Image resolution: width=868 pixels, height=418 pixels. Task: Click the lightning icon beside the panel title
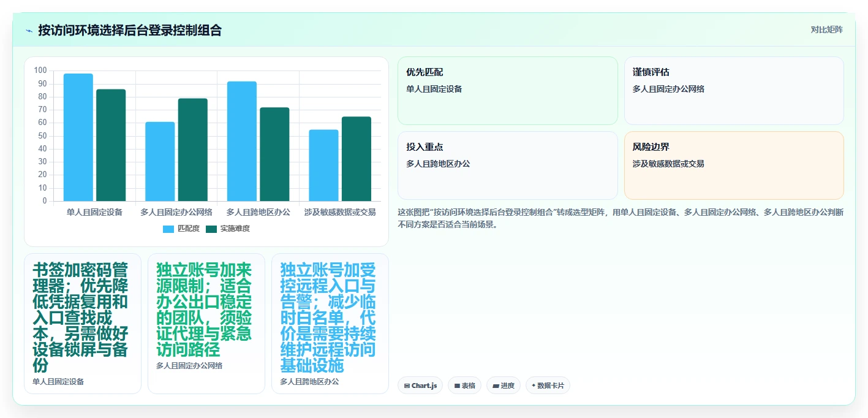click(x=29, y=31)
